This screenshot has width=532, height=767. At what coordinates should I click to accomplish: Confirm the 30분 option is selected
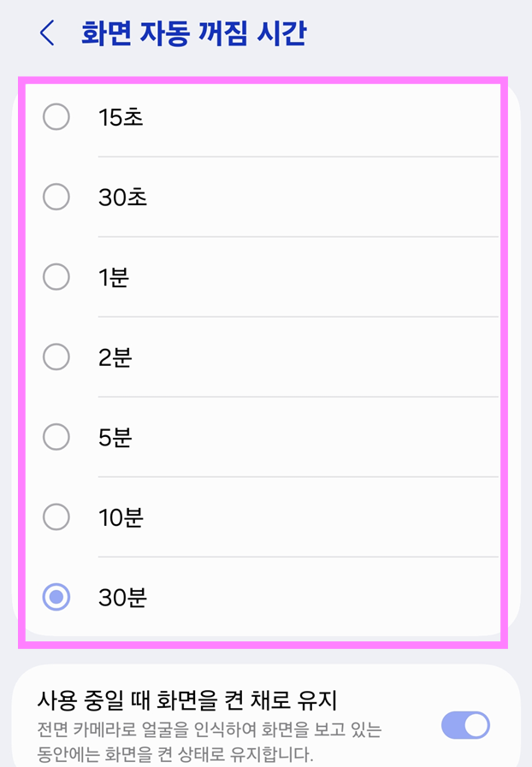[x=56, y=598]
